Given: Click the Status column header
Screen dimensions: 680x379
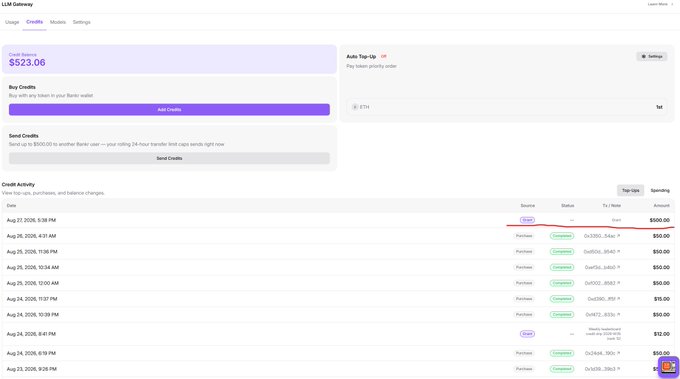Looking at the screenshot, I should [x=567, y=206].
